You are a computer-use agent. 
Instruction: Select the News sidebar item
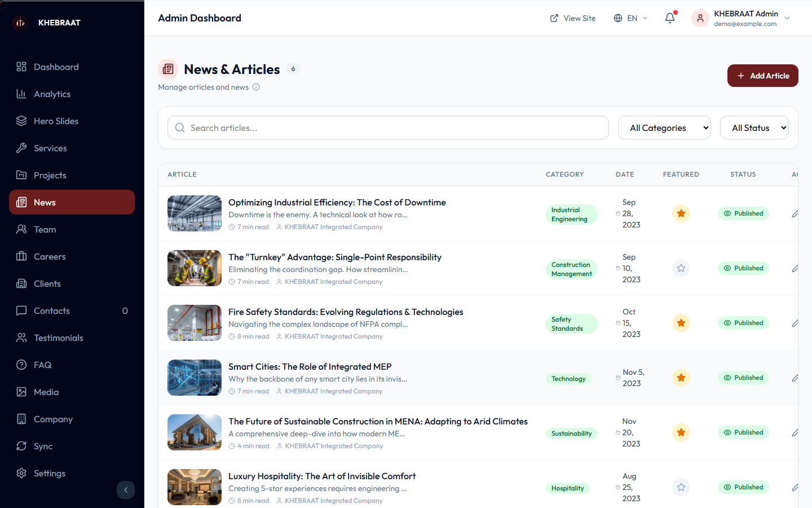point(72,202)
